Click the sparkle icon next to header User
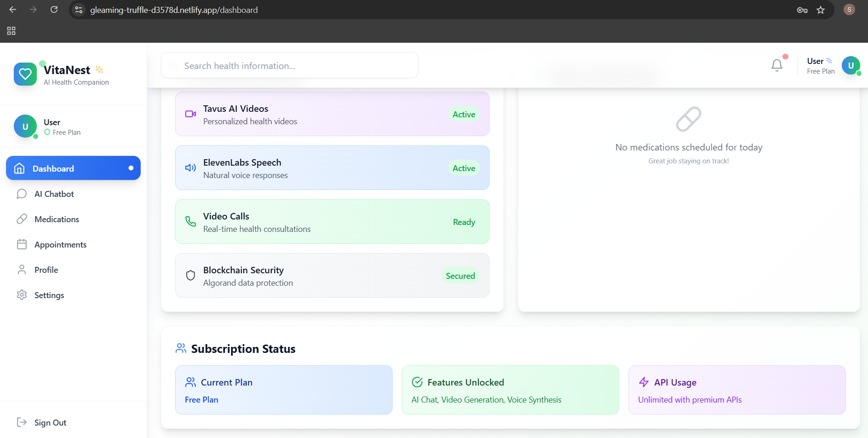 [x=829, y=61]
